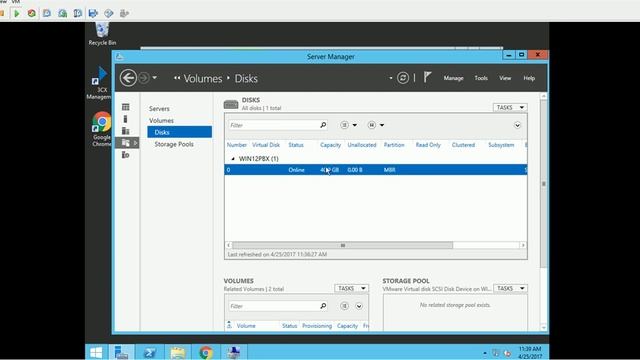Click the snapshot icon in VM toolbar

pyautogui.click(x=47, y=13)
